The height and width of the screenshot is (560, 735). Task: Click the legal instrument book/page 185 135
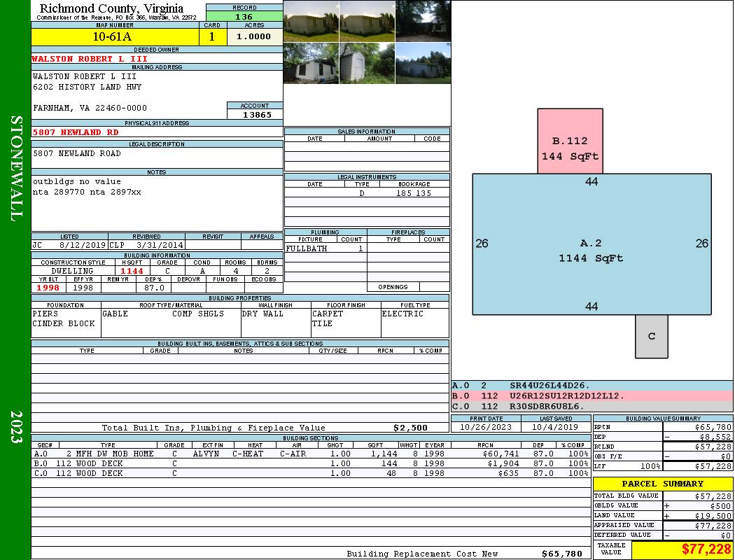pyautogui.click(x=413, y=193)
